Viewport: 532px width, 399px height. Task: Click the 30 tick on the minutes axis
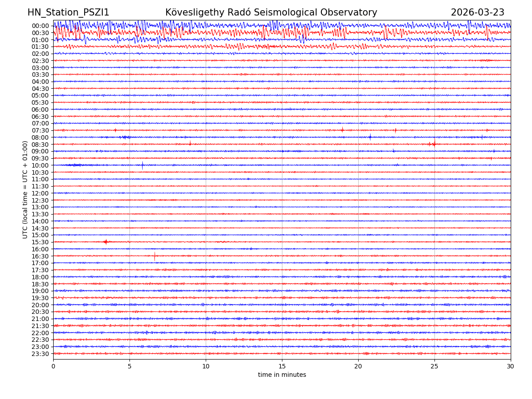(511, 367)
